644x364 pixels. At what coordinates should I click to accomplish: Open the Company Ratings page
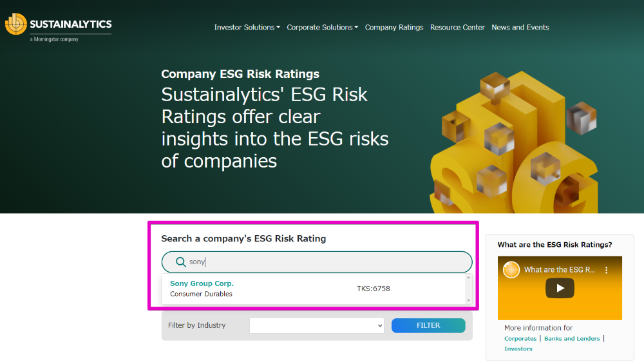click(394, 27)
